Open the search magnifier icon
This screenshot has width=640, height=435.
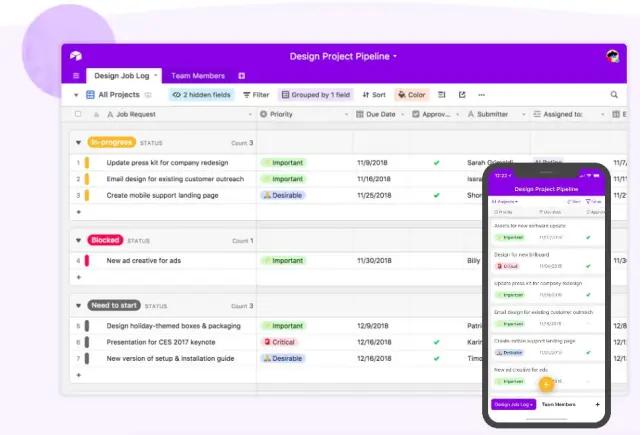point(614,95)
